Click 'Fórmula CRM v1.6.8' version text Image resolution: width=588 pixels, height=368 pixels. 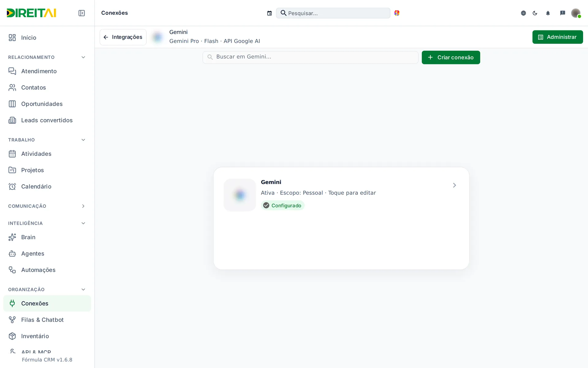[x=47, y=360]
